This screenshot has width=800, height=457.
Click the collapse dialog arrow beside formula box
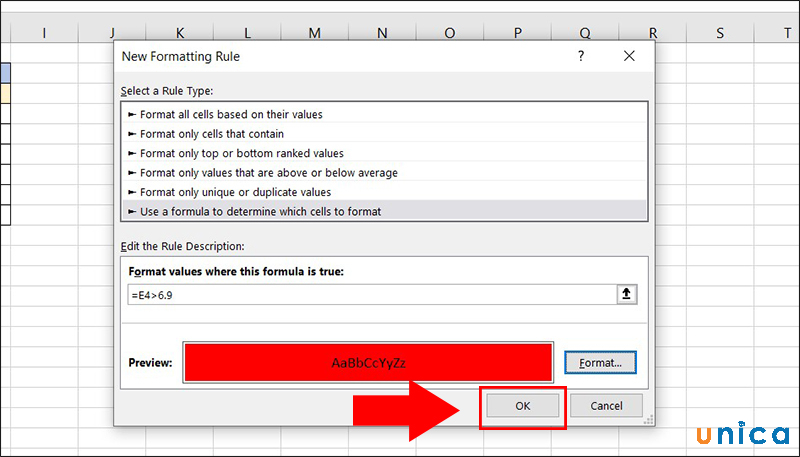click(627, 294)
